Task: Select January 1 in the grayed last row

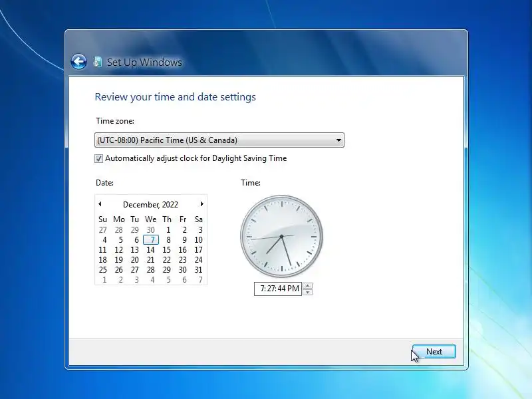Action: point(103,280)
